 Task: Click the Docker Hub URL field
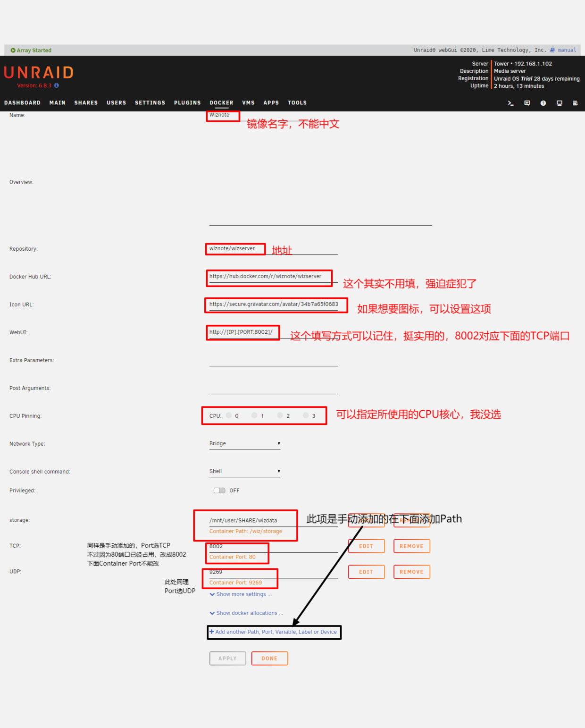274,277
